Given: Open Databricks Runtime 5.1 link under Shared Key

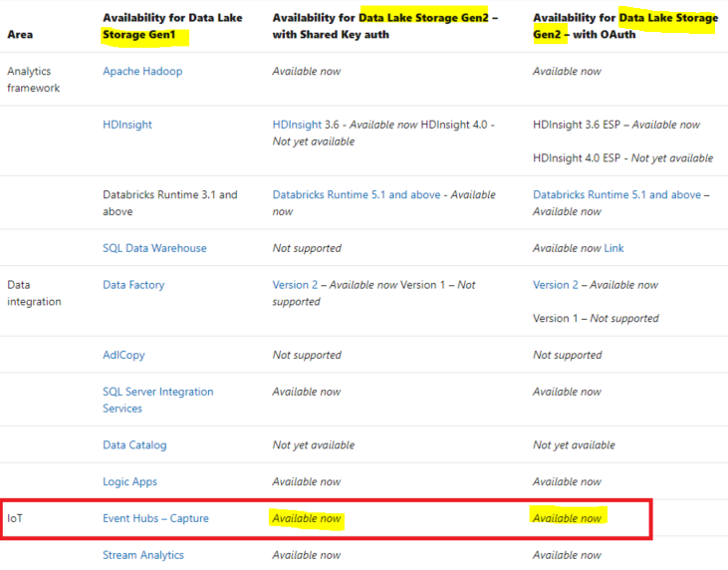Looking at the screenshot, I should click(x=357, y=194).
